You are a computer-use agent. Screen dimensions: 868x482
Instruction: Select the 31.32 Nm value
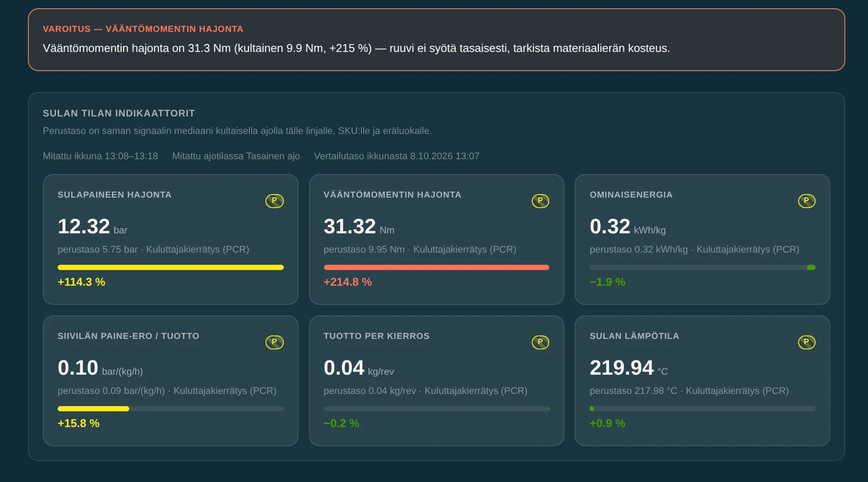(359, 227)
